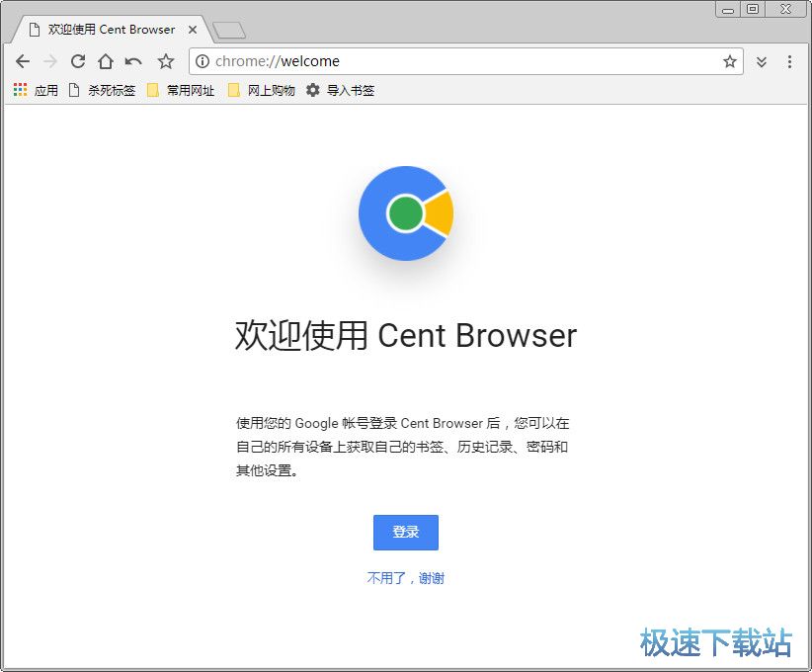Click the chrome://welcome address field
The height and width of the screenshot is (672, 812).
(x=466, y=61)
